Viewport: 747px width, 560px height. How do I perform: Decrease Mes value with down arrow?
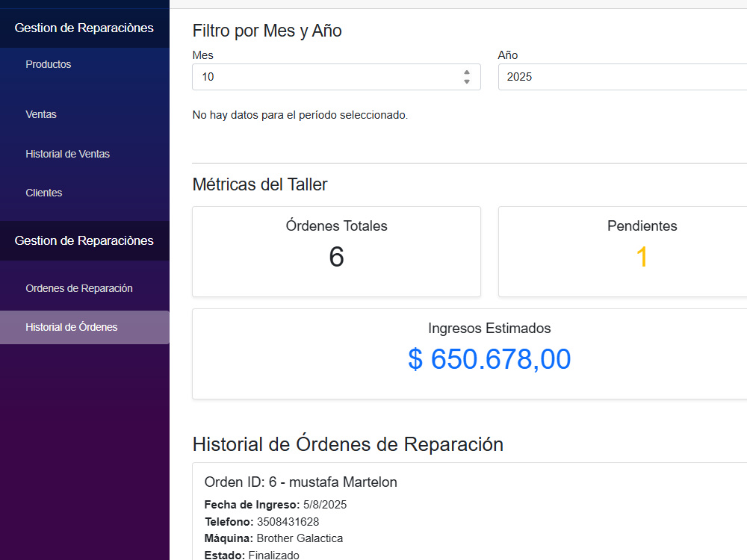click(x=467, y=81)
